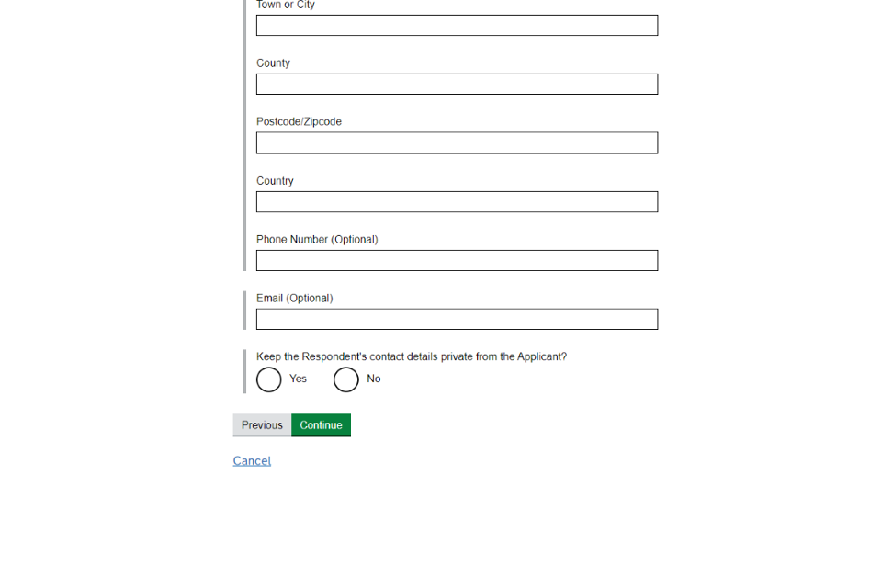Screen dimensions: 882x588
Task: Click the Postcode/Zipcode input field
Action: [x=457, y=143]
